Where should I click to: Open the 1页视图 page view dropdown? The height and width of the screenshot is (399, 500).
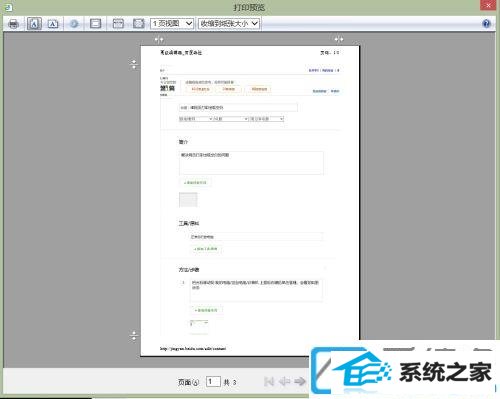pos(172,24)
